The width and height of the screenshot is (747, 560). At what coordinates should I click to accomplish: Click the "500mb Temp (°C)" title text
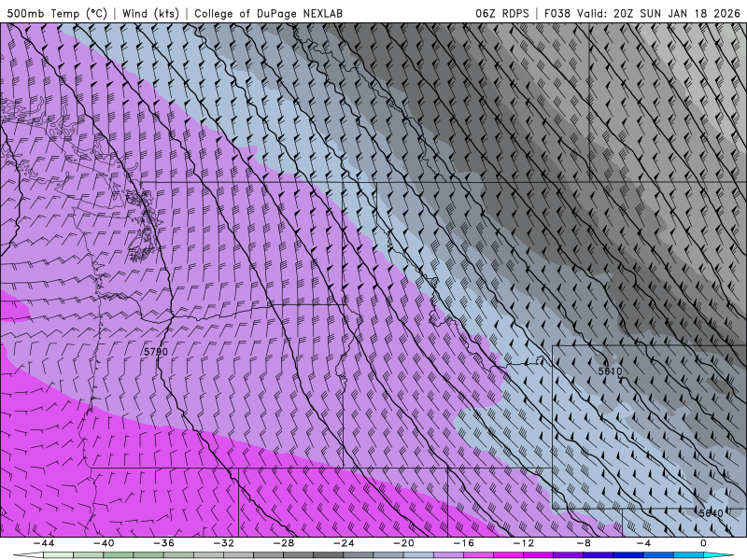(x=57, y=13)
